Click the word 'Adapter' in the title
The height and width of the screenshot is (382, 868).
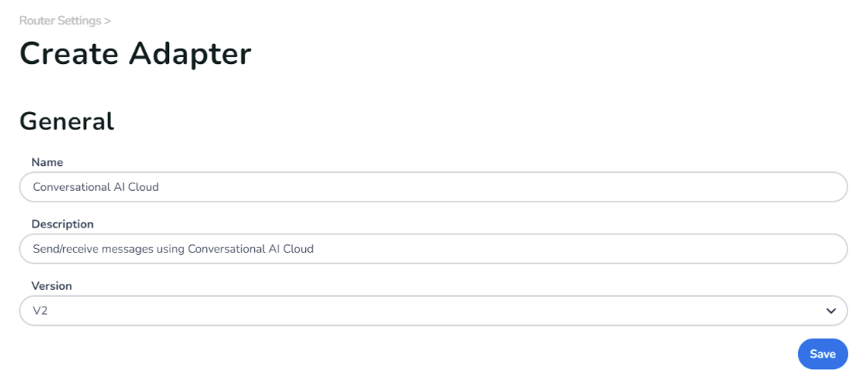click(190, 53)
